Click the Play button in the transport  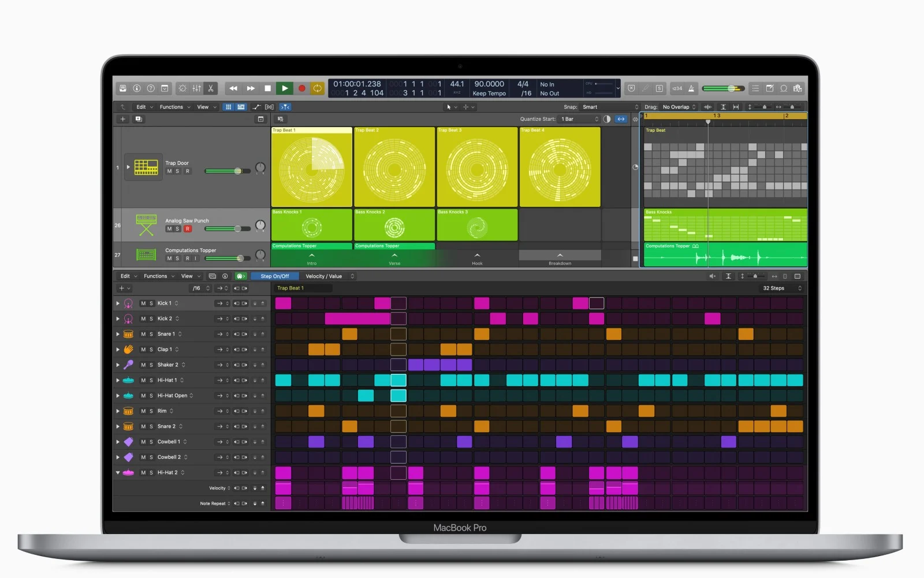(x=284, y=88)
